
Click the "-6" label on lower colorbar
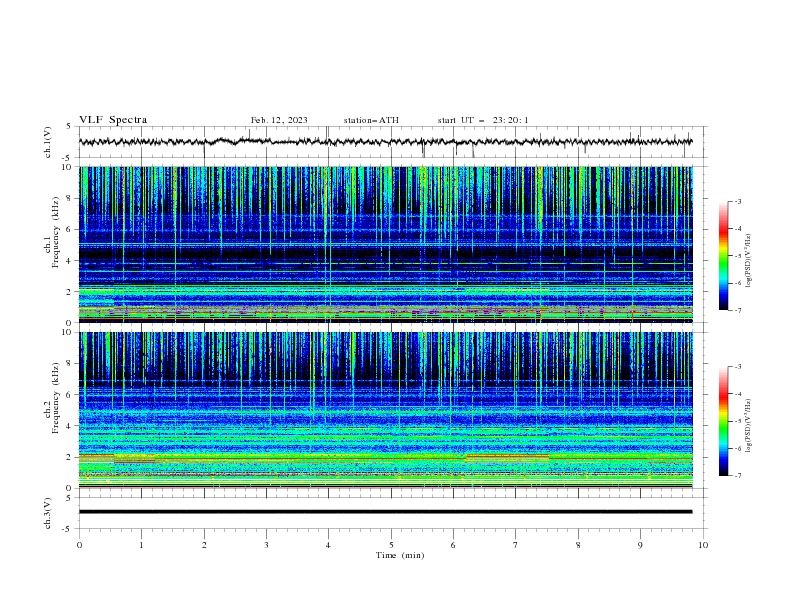tap(737, 448)
